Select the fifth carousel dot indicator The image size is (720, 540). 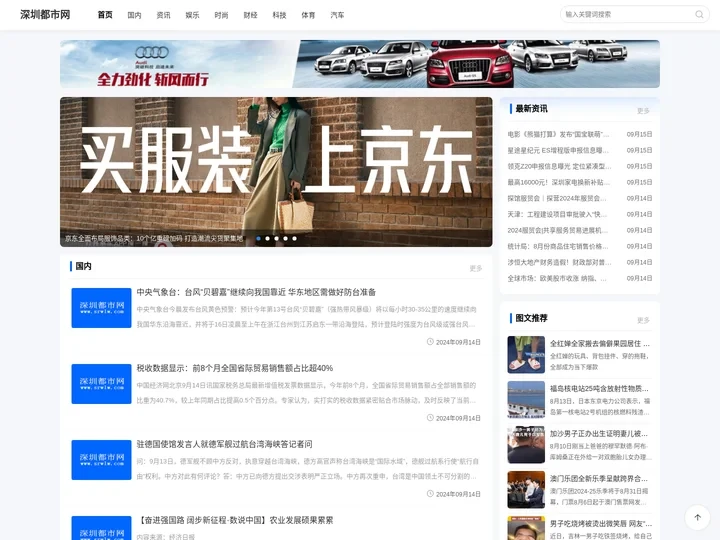(x=294, y=238)
